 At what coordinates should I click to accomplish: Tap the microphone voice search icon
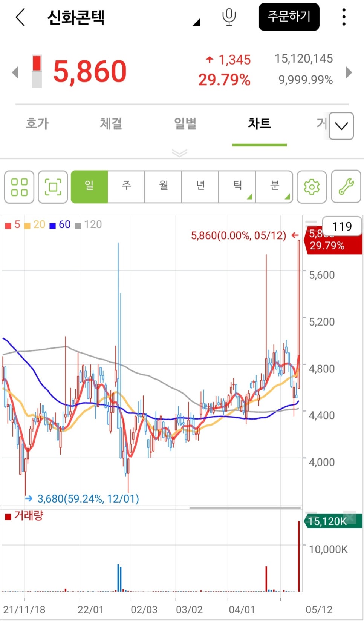[229, 17]
